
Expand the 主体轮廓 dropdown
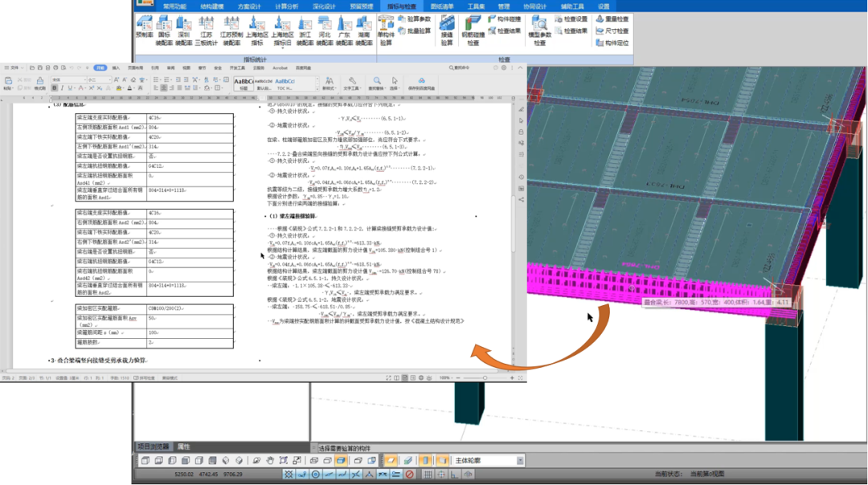(519, 461)
